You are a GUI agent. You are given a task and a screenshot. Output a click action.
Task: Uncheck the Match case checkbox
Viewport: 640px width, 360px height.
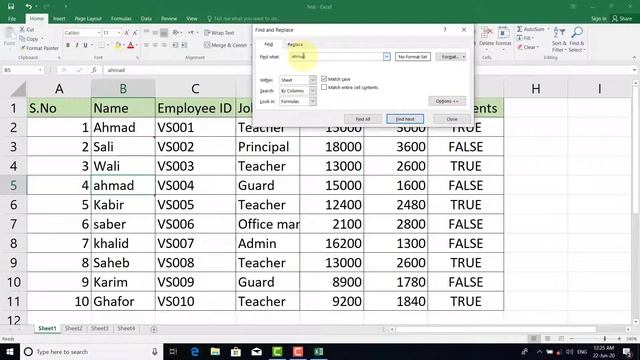coord(324,78)
